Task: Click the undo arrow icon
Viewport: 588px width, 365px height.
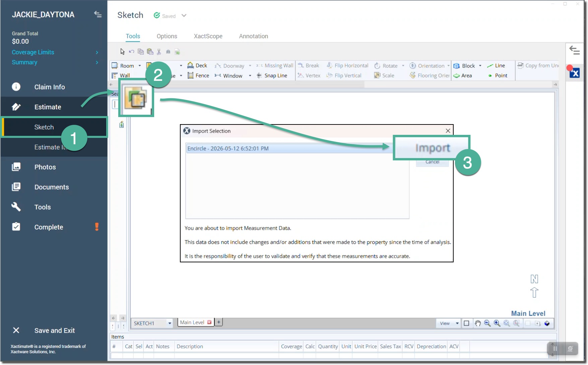Action: click(x=132, y=51)
